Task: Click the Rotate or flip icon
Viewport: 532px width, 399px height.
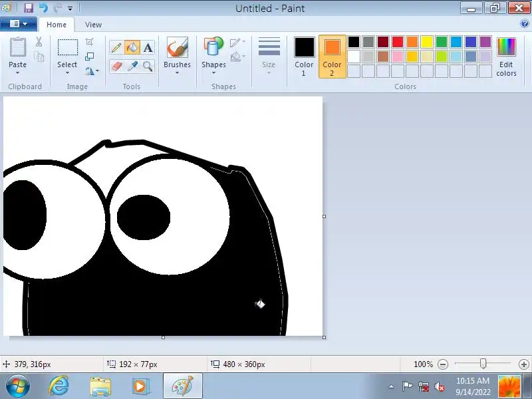Action: point(90,71)
